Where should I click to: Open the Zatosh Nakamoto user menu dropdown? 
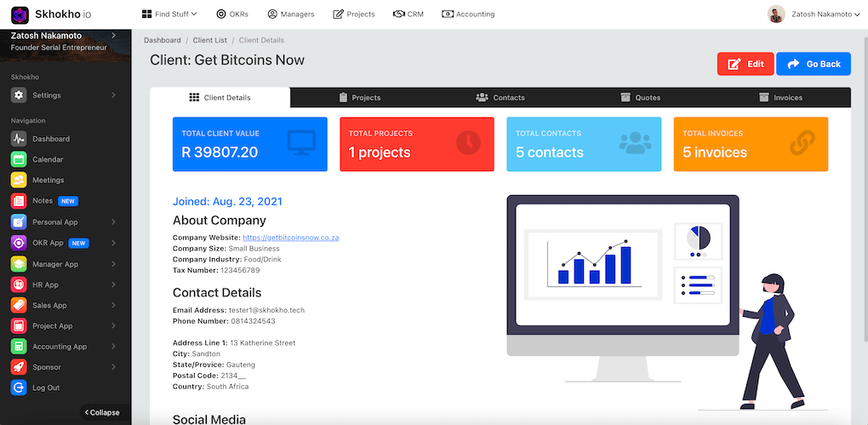tap(826, 14)
